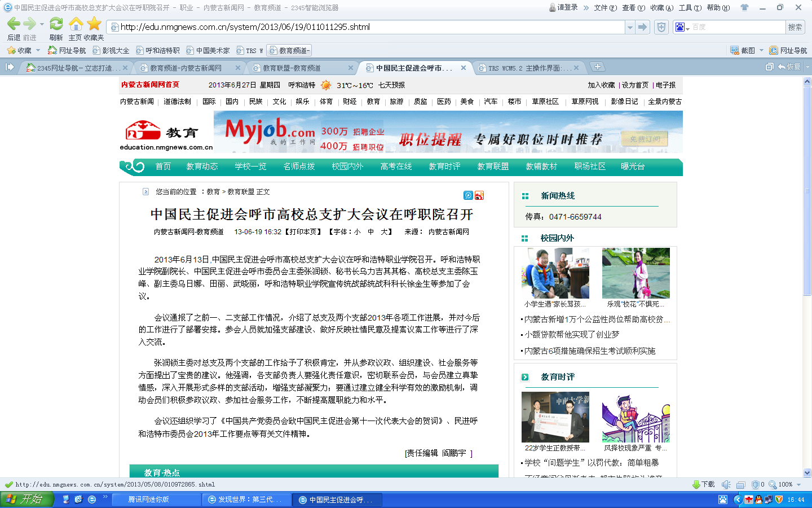Click the 打印本页 print page link
The image size is (812, 508).
point(304,232)
